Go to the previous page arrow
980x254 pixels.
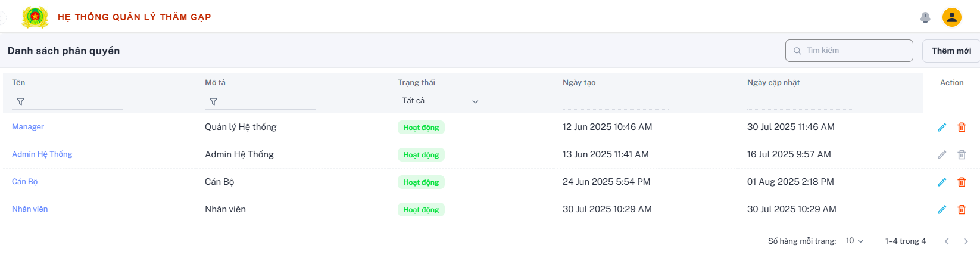click(x=947, y=241)
